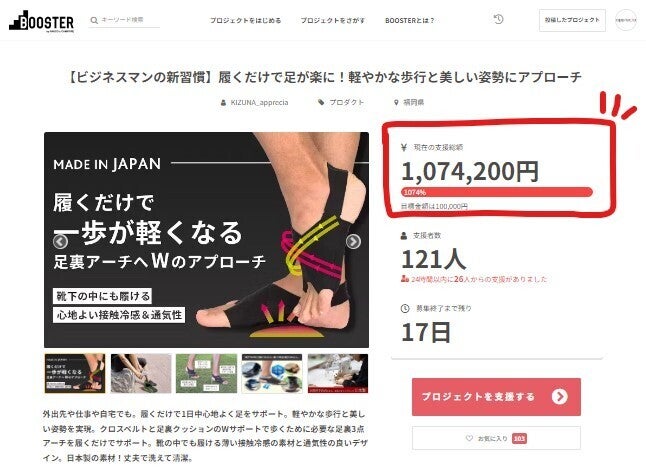This screenshot has width=646, height=472.
Task: Click the user avatar circle
Action: (625, 20)
